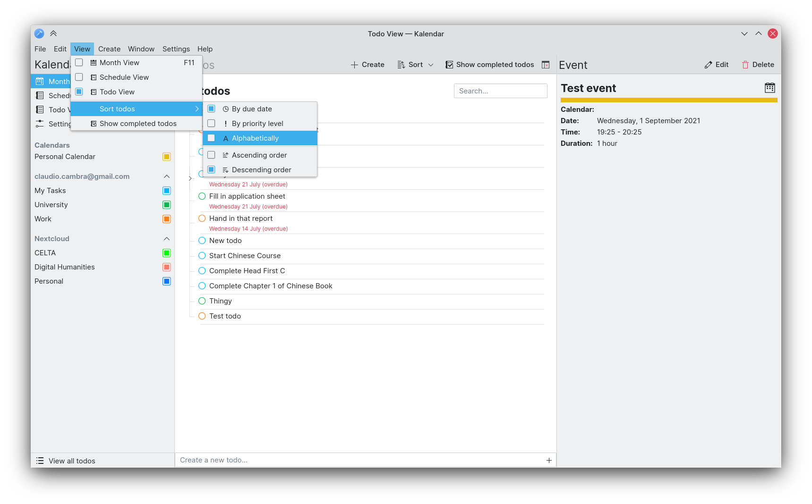812x504 pixels.
Task: Open the Help menu
Action: pos(205,49)
